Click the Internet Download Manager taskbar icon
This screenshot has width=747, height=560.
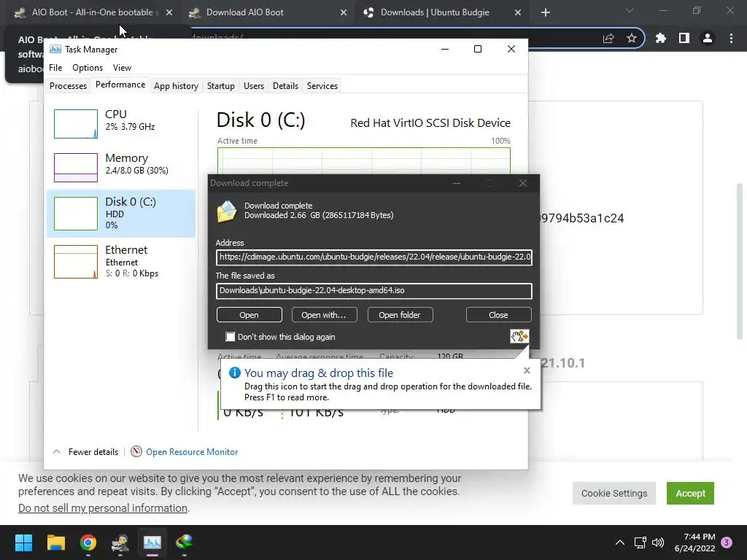pos(185,542)
